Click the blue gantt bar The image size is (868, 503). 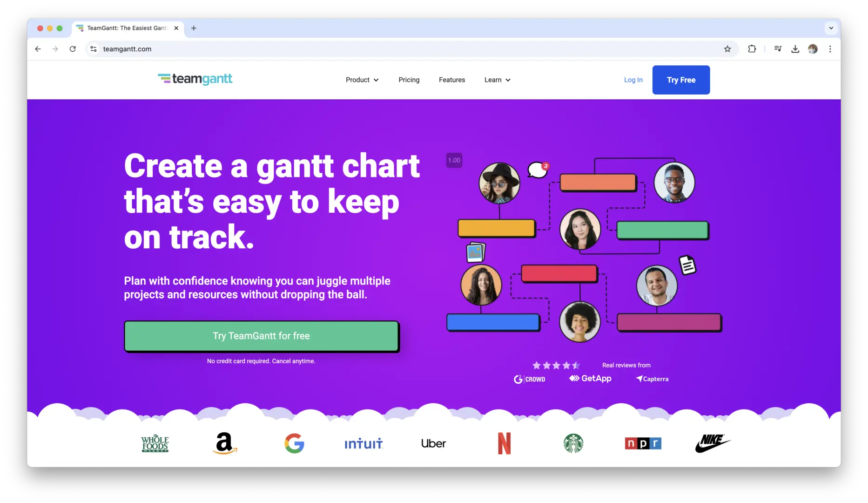[x=493, y=322]
